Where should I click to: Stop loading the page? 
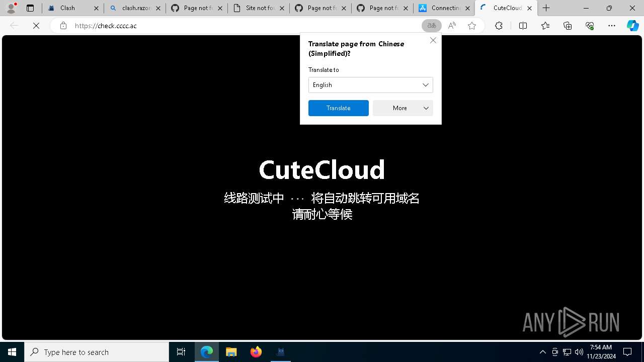coord(36,26)
